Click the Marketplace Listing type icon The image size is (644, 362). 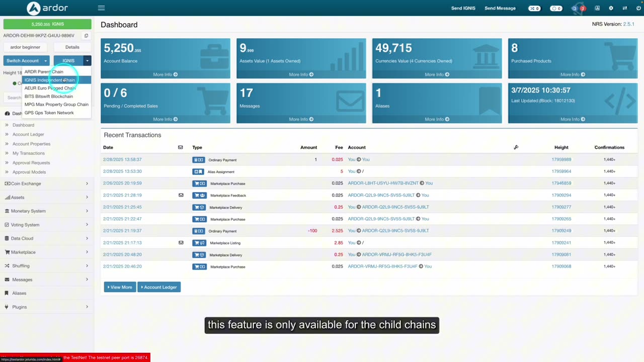tap(199, 243)
